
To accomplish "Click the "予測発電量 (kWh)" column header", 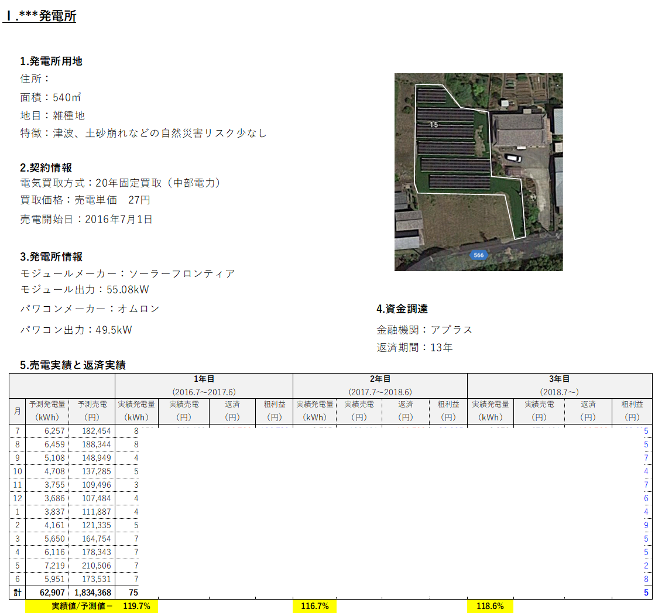I will pyautogui.click(x=47, y=411).
